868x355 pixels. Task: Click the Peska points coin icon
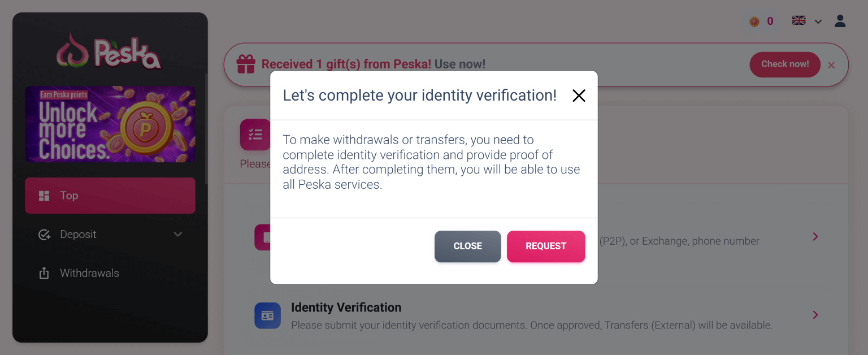pos(754,21)
